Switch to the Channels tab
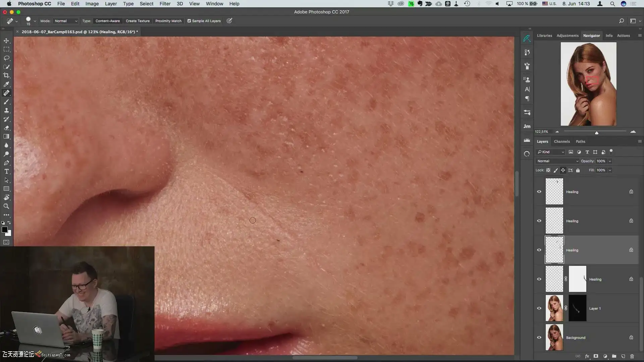 (561, 141)
